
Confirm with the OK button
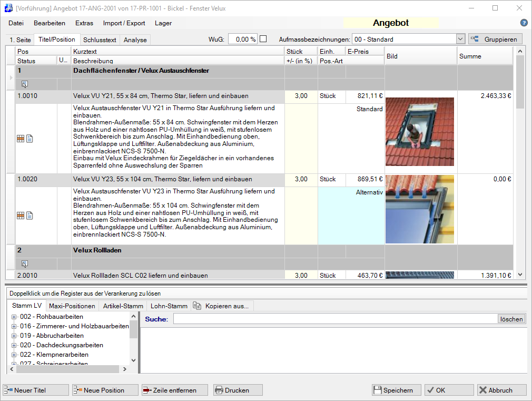click(x=449, y=390)
